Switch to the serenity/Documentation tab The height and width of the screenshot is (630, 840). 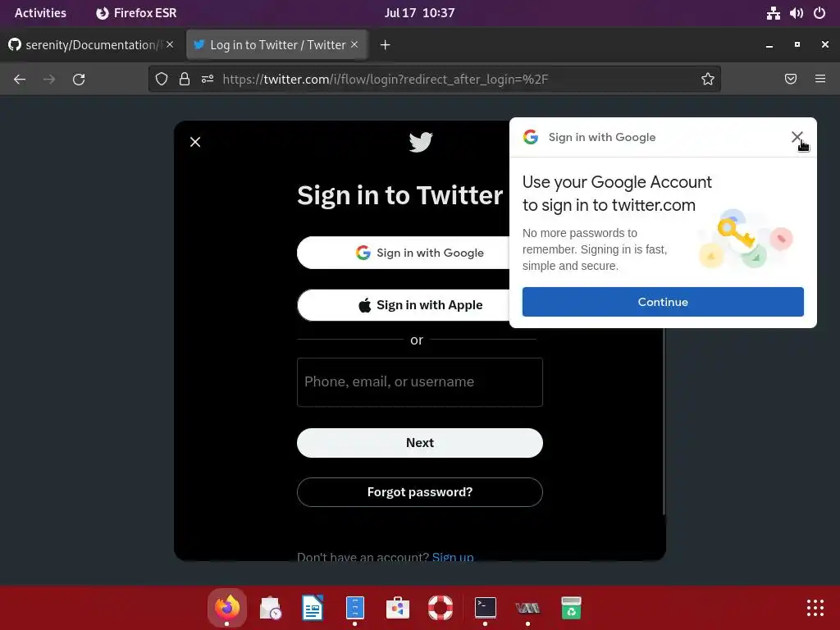[90, 45]
